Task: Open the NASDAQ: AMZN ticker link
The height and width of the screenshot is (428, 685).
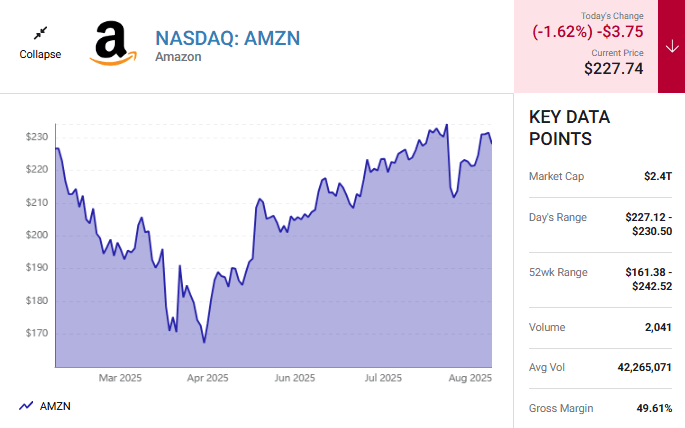Action: point(227,38)
